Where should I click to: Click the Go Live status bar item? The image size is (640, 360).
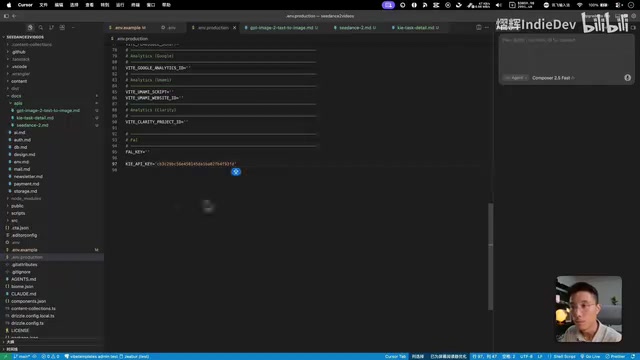point(590,356)
